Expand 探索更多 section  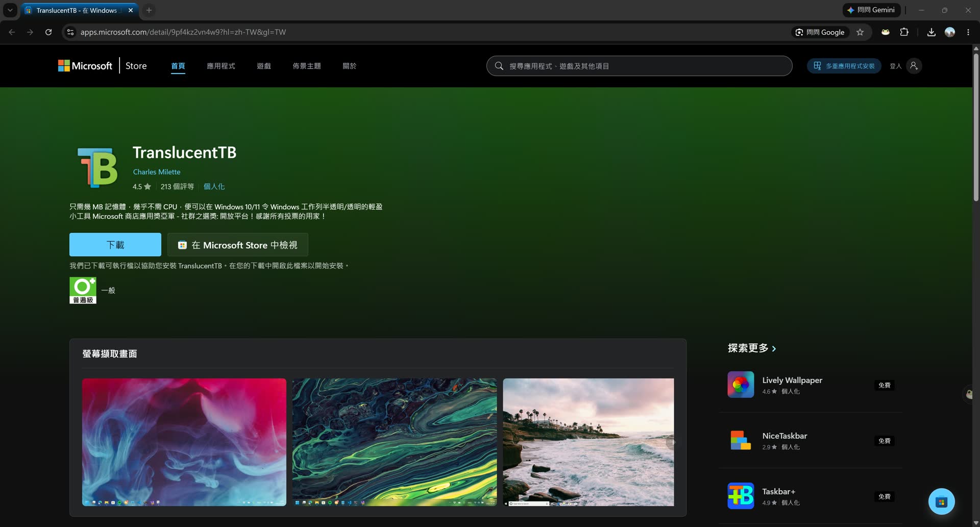(752, 348)
